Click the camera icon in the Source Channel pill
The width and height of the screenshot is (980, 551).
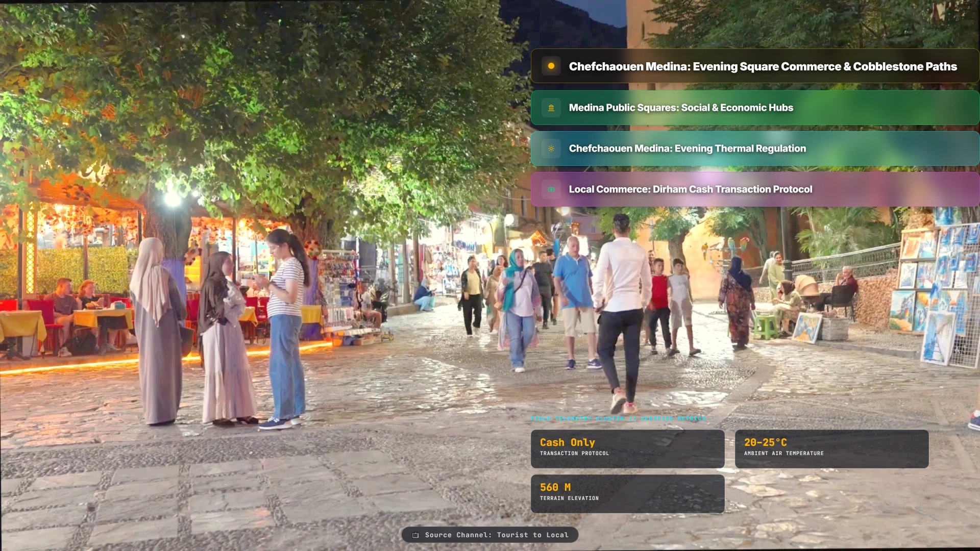click(415, 535)
